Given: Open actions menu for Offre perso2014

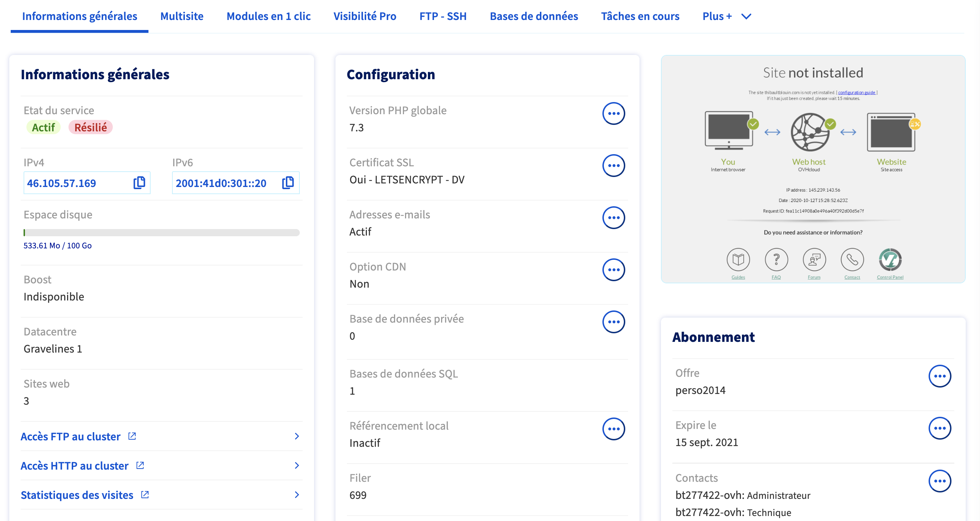Looking at the screenshot, I should 939,376.
